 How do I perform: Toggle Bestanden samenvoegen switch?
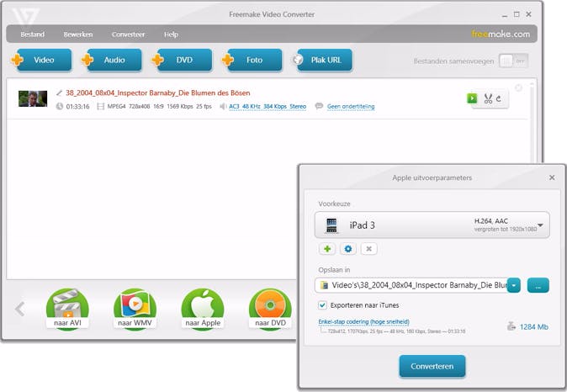[513, 61]
